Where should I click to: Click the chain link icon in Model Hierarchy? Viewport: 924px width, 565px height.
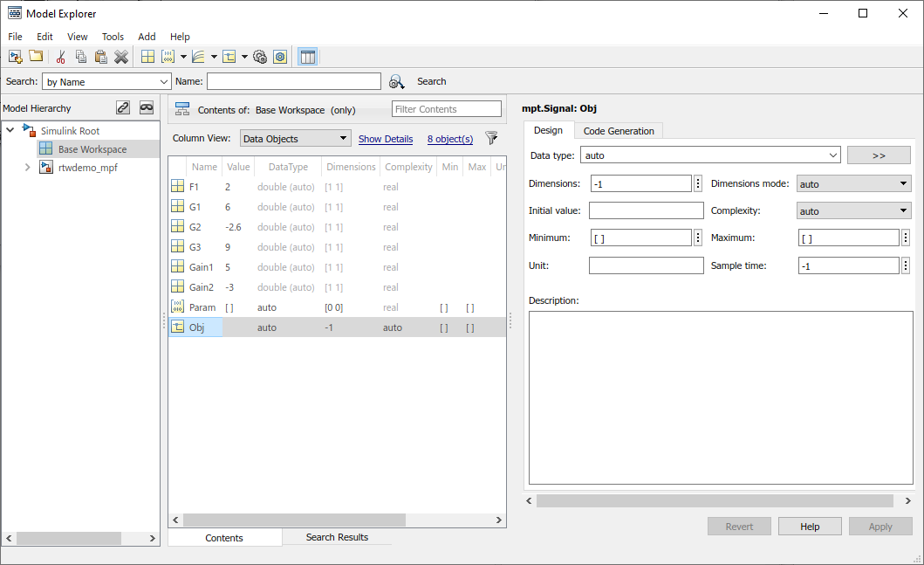[123, 107]
